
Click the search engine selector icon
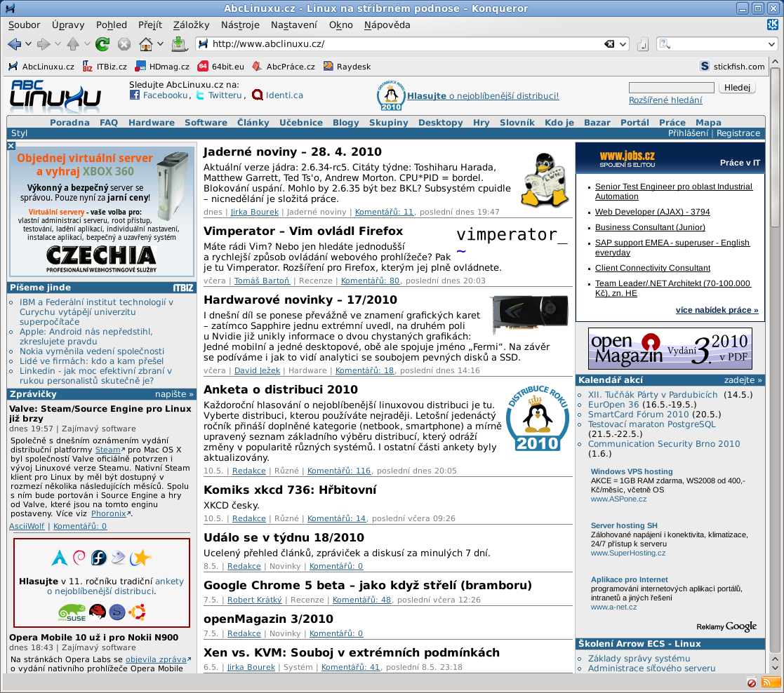665,44
